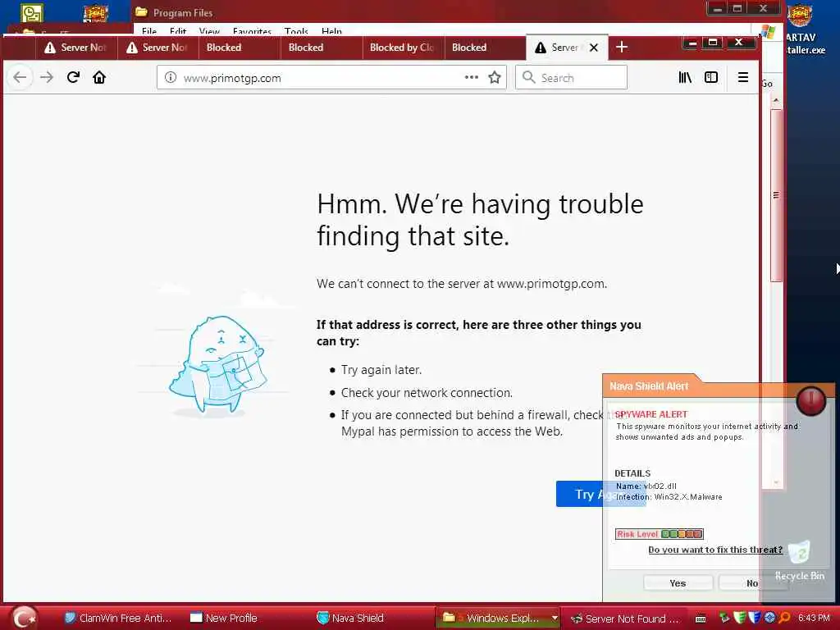The image size is (840, 630).
Task: Click the red alert orb in Nava Shield
Action: pyautogui.click(x=811, y=400)
